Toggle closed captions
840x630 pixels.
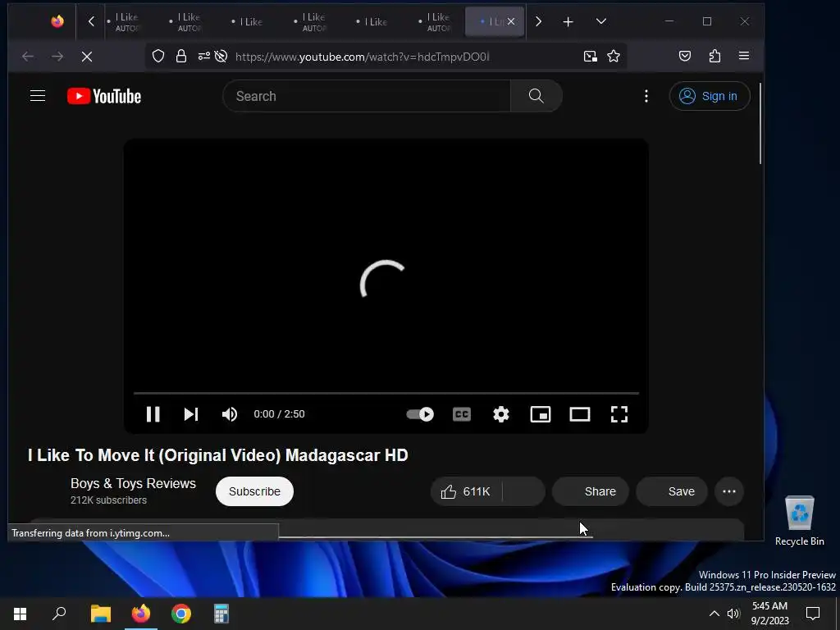tap(462, 414)
